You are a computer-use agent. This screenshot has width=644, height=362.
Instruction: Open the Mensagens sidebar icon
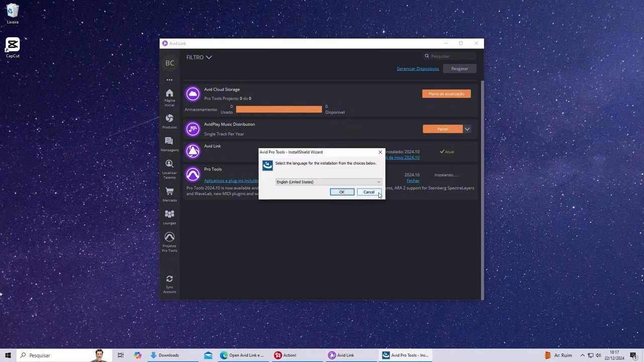[169, 141]
